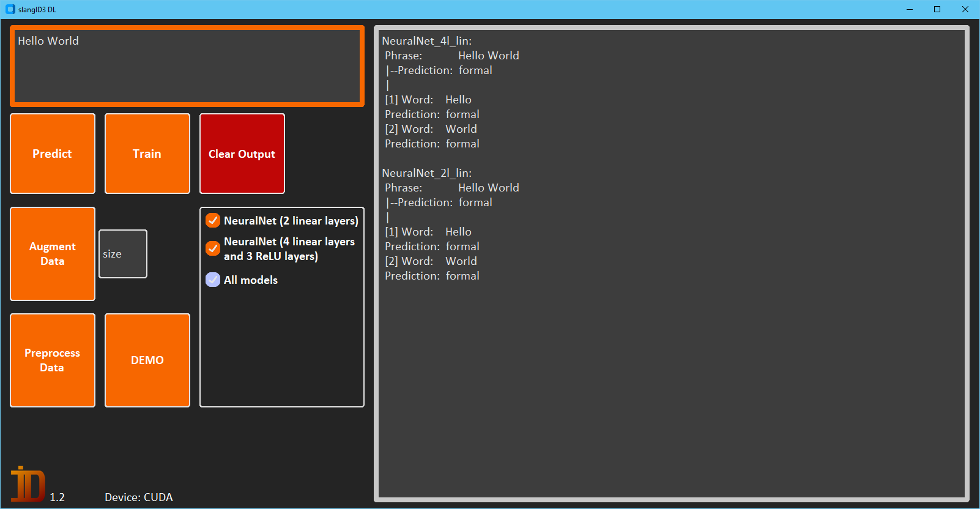Screen dimensions: 980x509
Task: Click the Device: CUDA status text
Action: coord(139,497)
